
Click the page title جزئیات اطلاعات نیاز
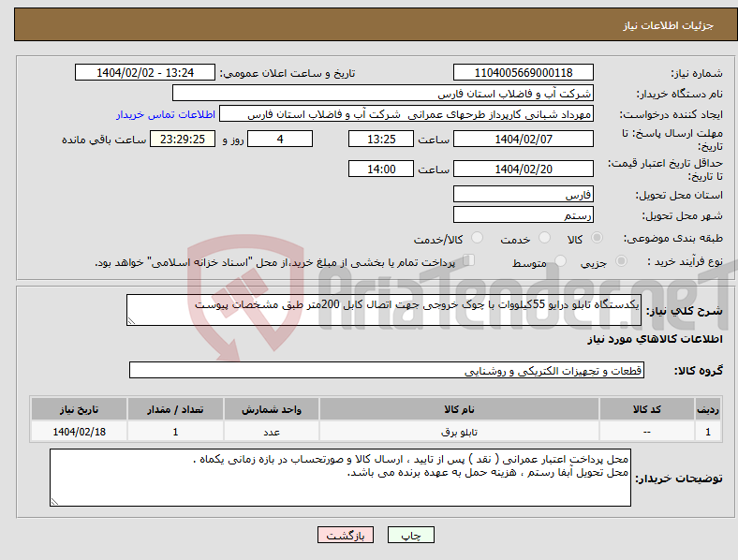(669, 25)
